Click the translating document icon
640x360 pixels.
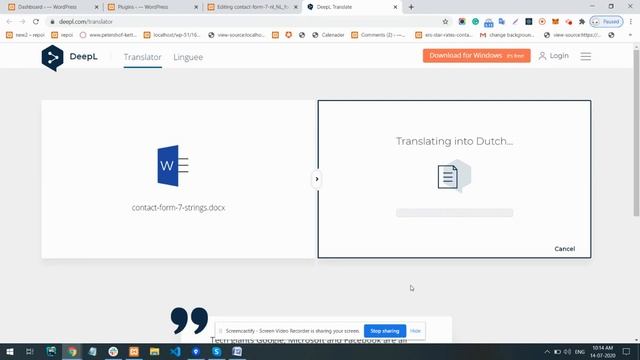[x=454, y=176]
